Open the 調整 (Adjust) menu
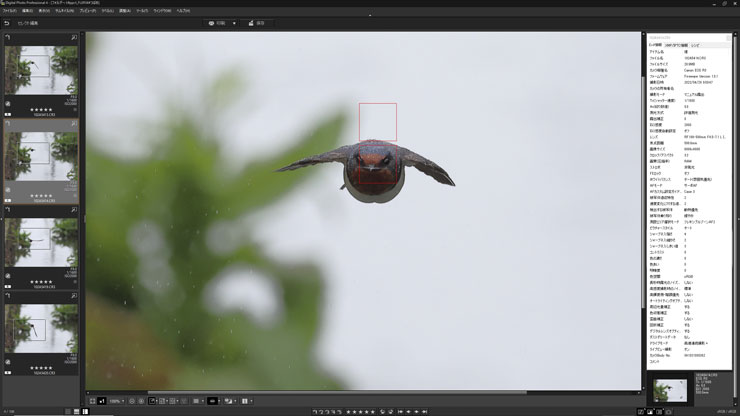Image resolution: width=740 pixels, height=416 pixels. [x=125, y=10]
